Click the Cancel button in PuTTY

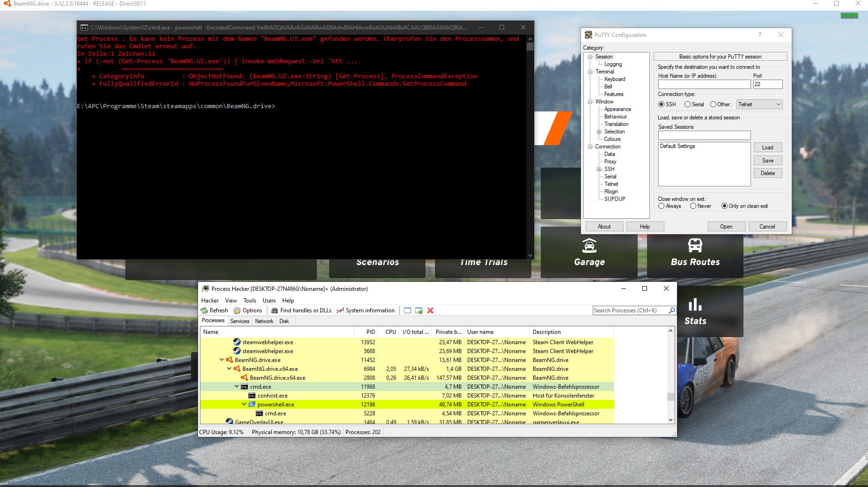point(767,227)
